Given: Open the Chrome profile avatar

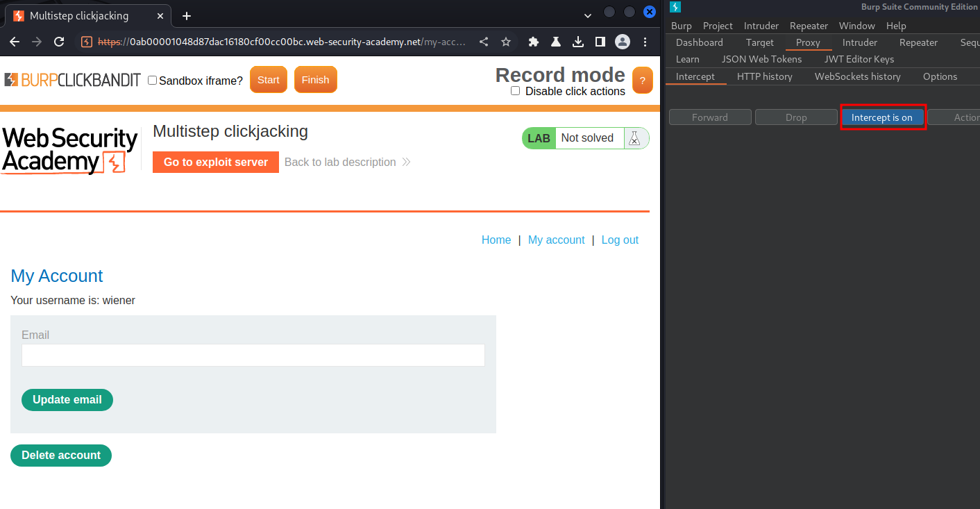Looking at the screenshot, I should pyautogui.click(x=623, y=42).
